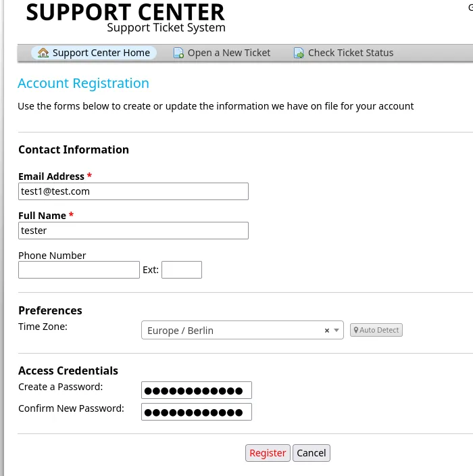473x476 pixels.
Task: Click the Check Ticket Status page icon
Action: [x=299, y=53]
